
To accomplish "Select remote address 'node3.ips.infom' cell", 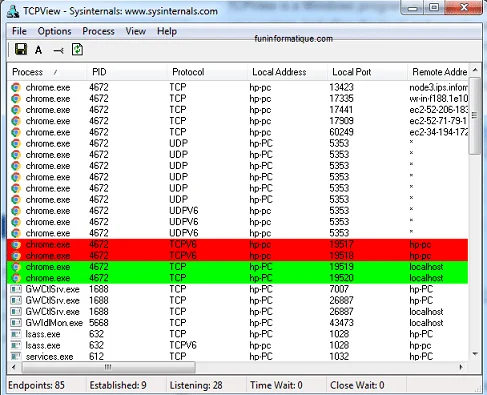I will click(x=438, y=87).
